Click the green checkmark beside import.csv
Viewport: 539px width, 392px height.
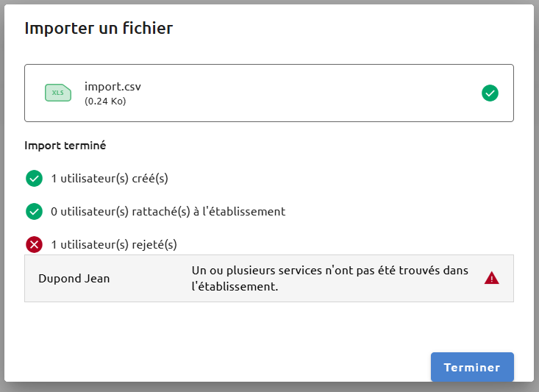[490, 93]
